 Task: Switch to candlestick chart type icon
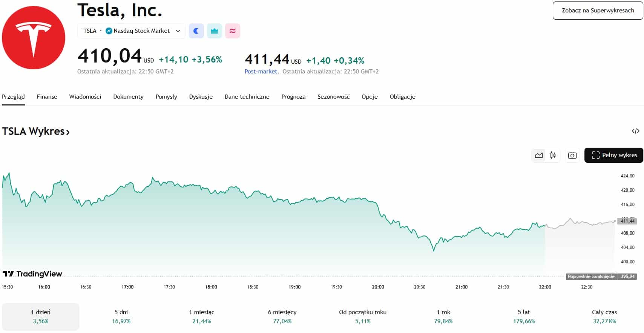553,155
